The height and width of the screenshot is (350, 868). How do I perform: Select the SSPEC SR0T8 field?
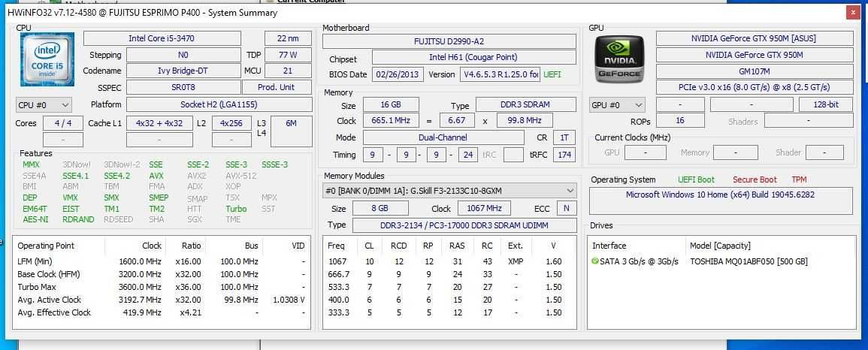click(x=183, y=87)
